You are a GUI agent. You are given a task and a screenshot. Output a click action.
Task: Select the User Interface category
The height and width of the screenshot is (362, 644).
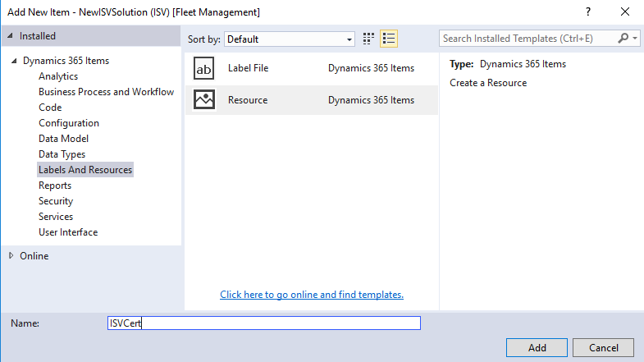point(68,232)
